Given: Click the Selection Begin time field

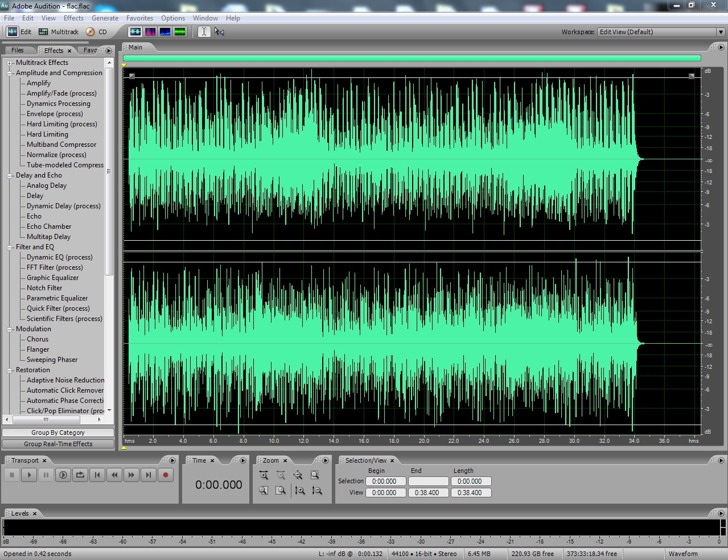Looking at the screenshot, I should pyautogui.click(x=385, y=481).
